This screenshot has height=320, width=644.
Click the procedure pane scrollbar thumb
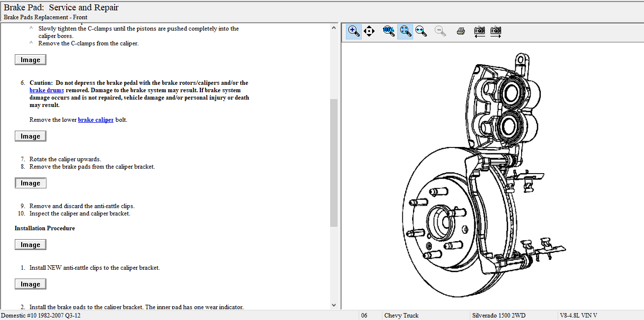point(334,163)
